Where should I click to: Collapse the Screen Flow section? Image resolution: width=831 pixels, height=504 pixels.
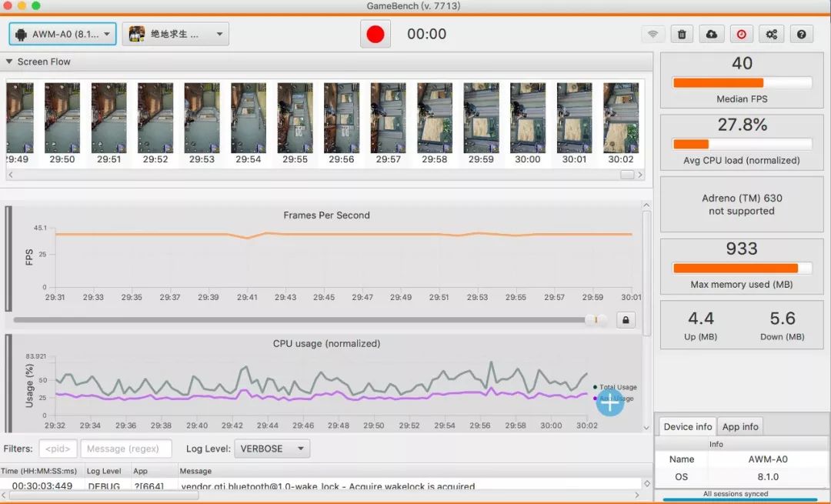9,62
